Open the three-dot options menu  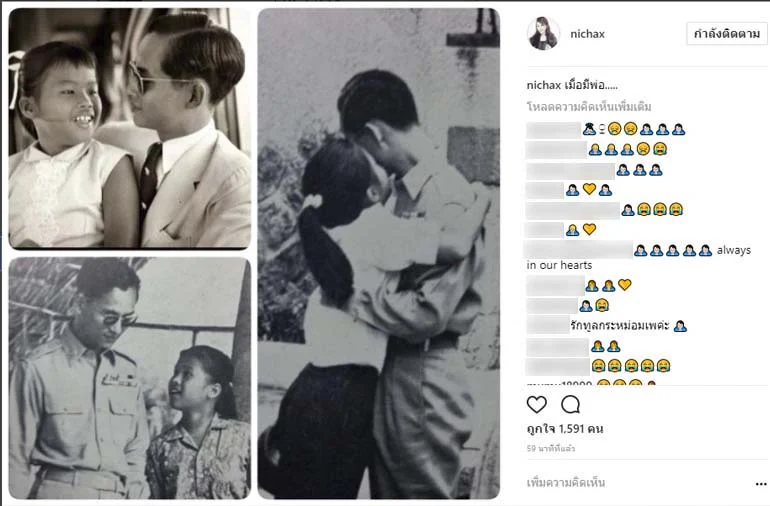pyautogui.click(x=760, y=484)
